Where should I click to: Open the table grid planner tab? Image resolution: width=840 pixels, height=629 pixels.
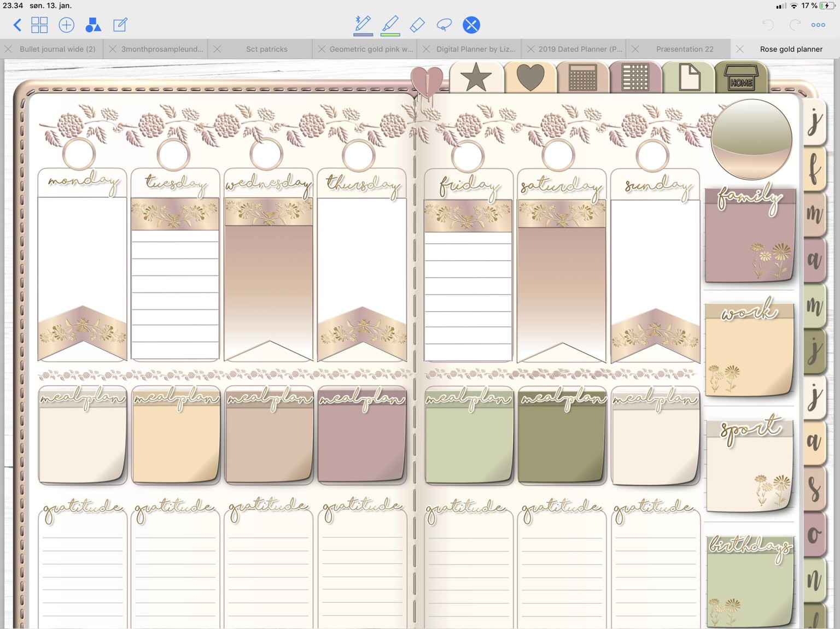pos(635,78)
